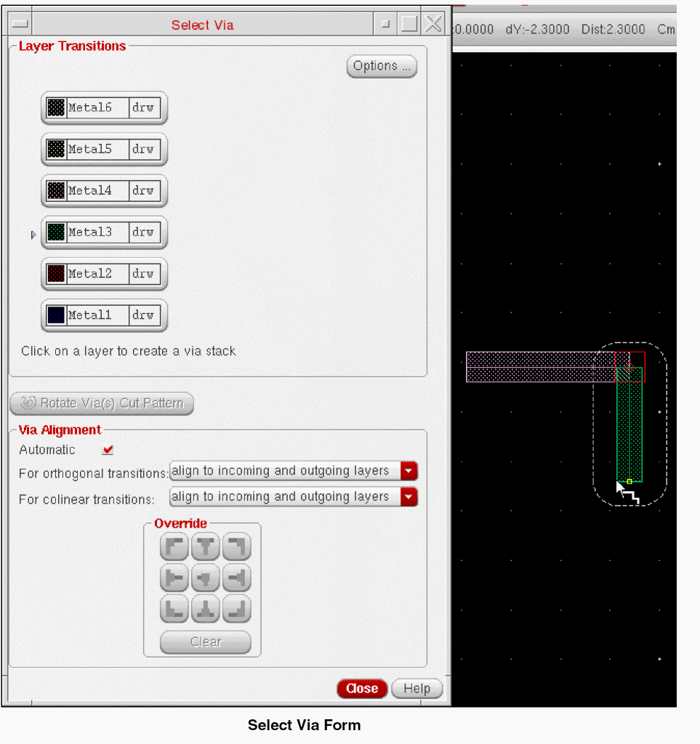The image size is (700, 744).
Task: Click the Clear override button
Action: point(206,642)
